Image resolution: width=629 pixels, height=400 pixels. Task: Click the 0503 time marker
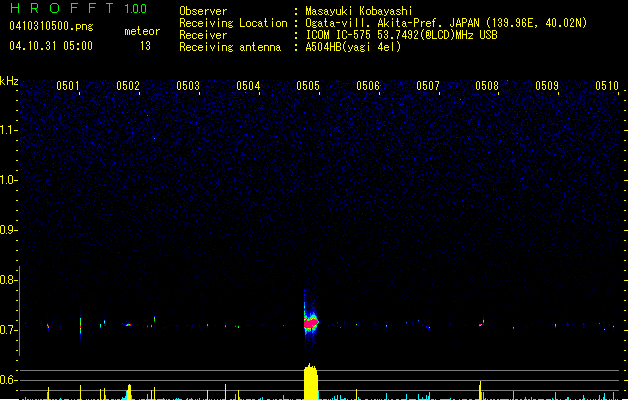pyautogui.click(x=188, y=86)
